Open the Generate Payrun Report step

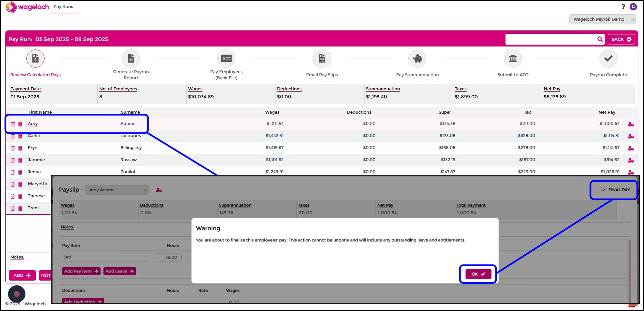(131, 59)
